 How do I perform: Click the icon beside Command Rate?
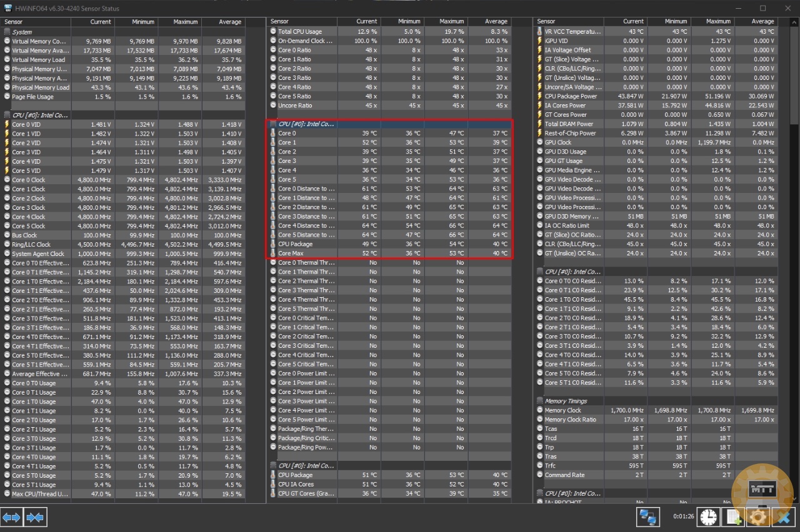(x=540, y=475)
